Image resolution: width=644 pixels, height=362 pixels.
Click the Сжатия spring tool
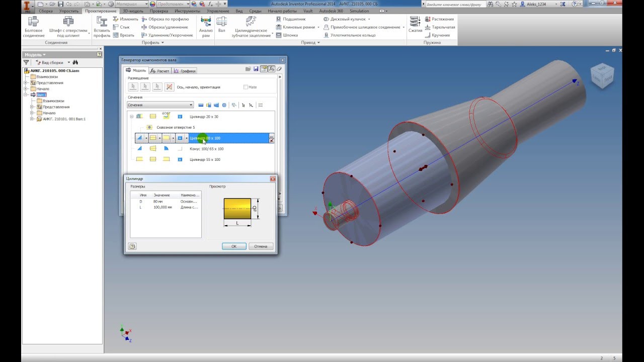[415, 24]
